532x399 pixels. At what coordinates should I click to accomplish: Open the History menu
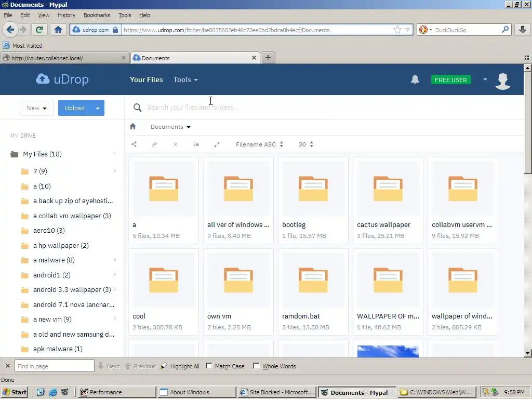(66, 15)
